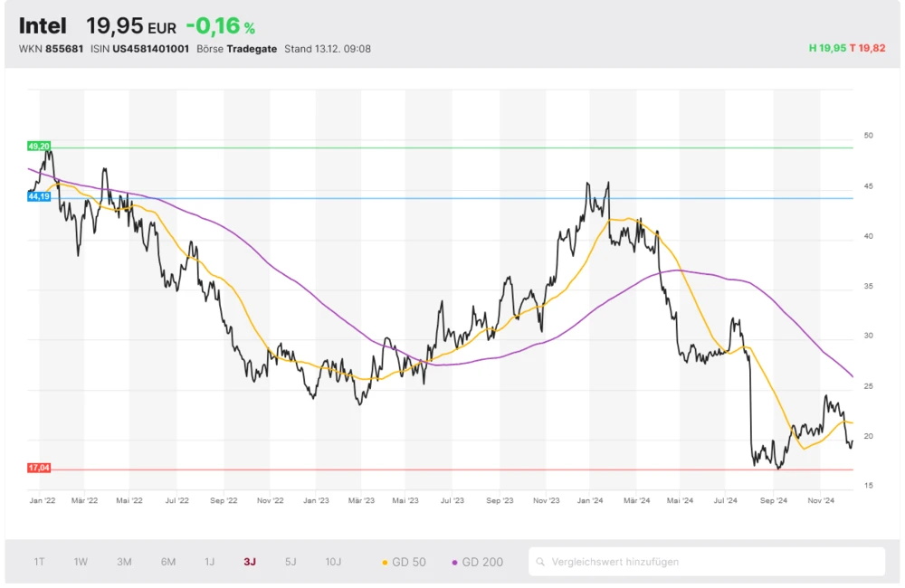The width and height of the screenshot is (905, 588).
Task: Click the Vergleichswert hinzufügen input field
Action: tap(710, 562)
